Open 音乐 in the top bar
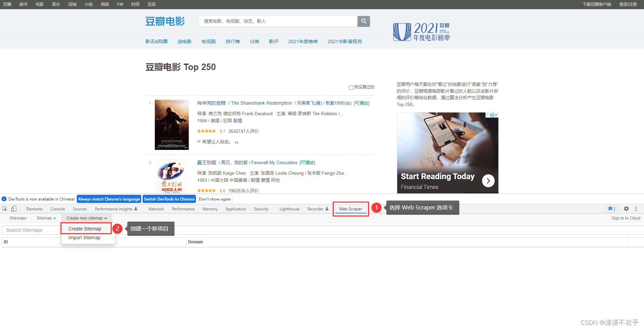Viewport: 644px width, 329px height. click(x=56, y=4)
